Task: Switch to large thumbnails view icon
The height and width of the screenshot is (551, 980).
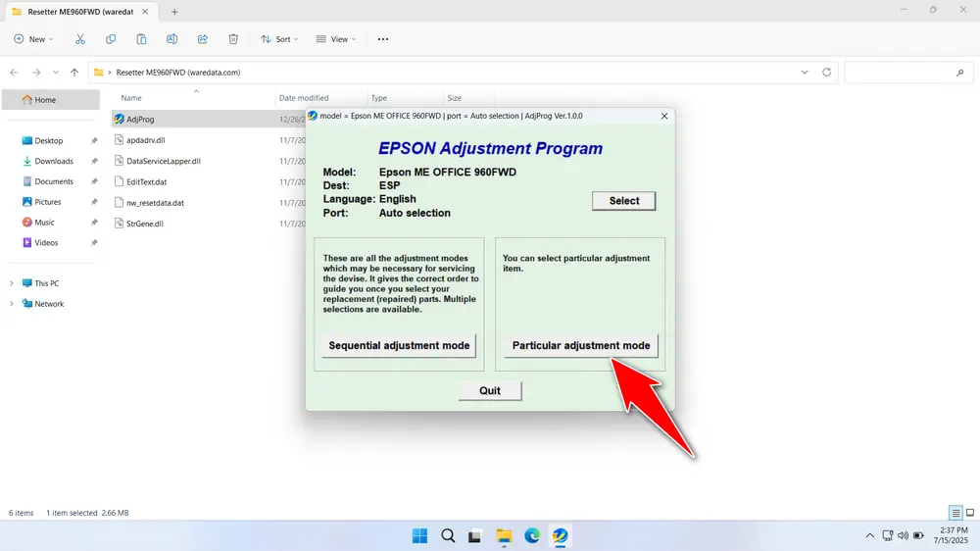Action: click(x=970, y=513)
